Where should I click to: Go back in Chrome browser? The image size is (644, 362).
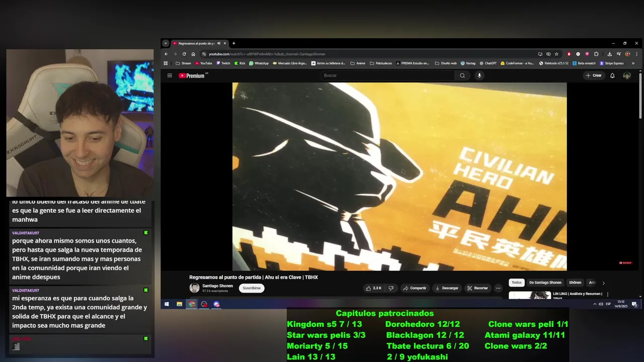point(166,54)
